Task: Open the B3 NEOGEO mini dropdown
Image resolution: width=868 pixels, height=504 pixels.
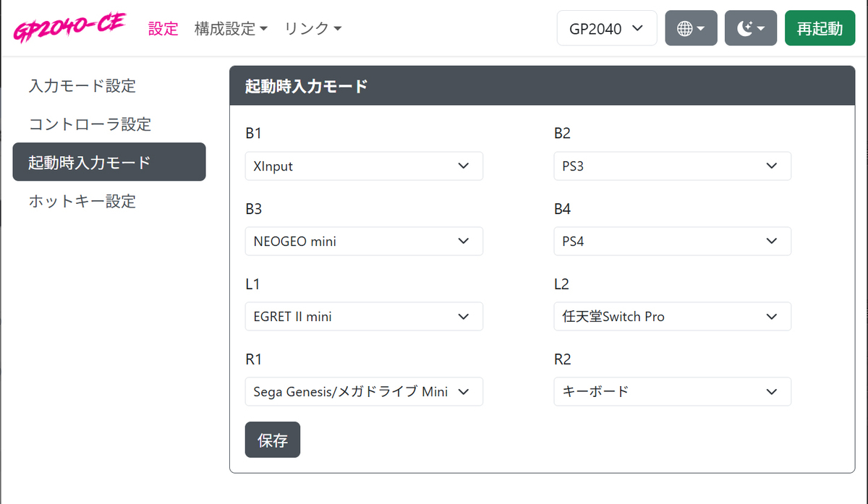Action: tap(364, 241)
